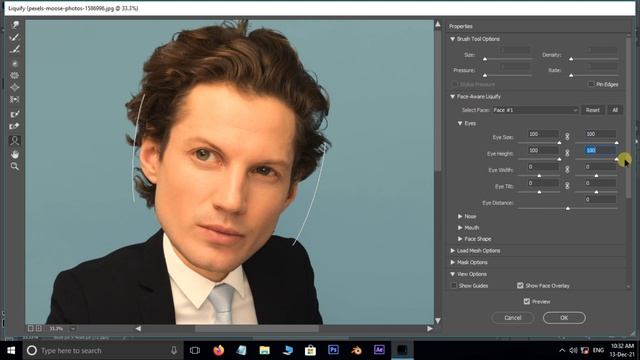Toggle Eye Tilt link icon
Viewport: 640px width, 360px height.
pos(567,186)
